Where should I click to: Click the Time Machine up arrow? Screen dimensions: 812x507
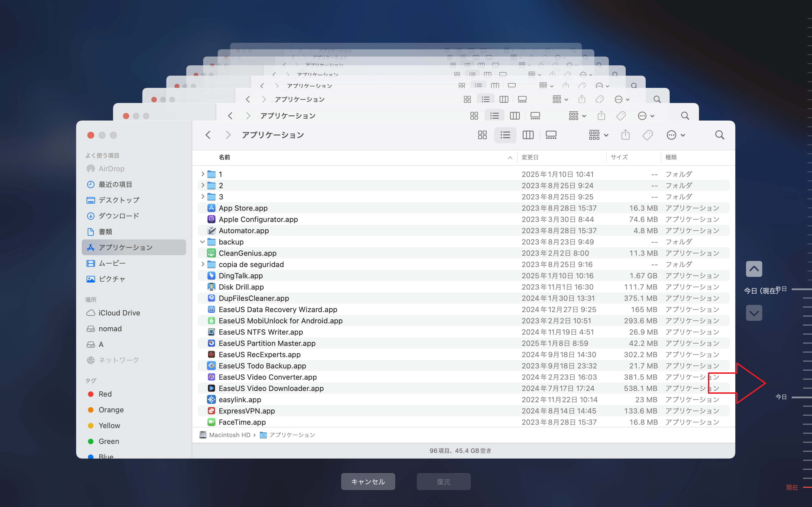coord(754,269)
